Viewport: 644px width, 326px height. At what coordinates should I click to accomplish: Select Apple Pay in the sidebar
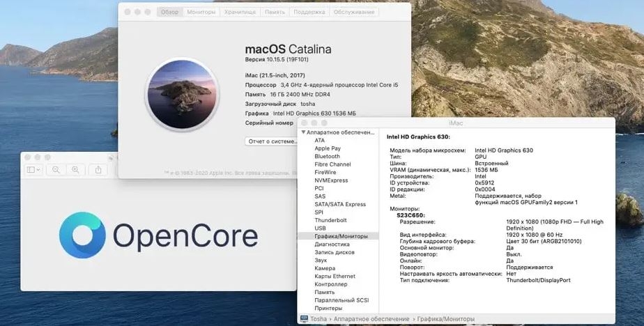(x=328, y=148)
